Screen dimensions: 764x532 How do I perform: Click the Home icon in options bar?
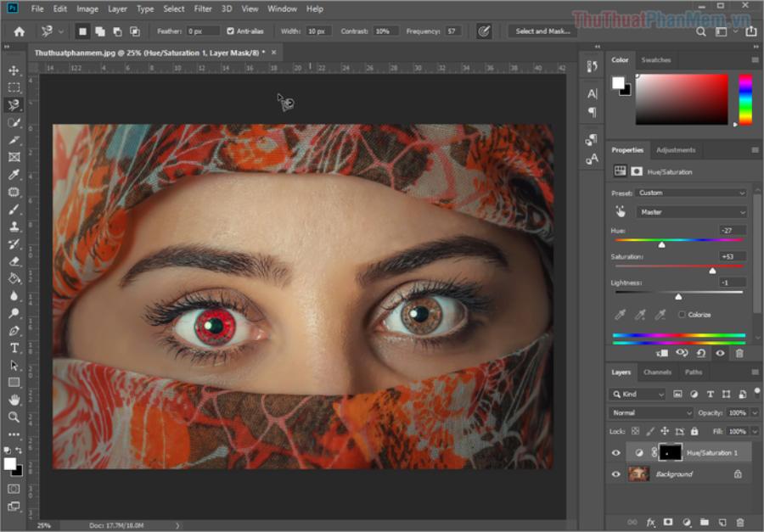[x=19, y=31]
